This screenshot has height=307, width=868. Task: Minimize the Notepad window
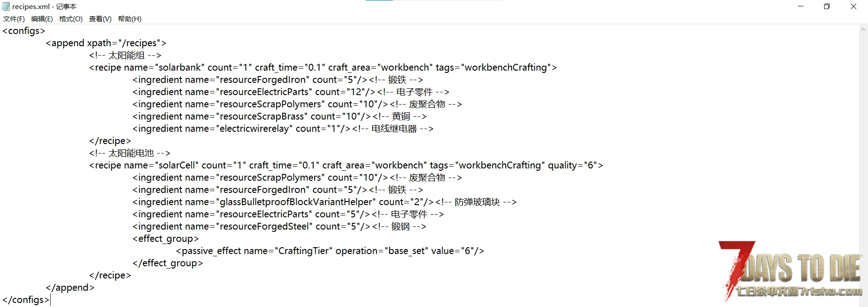[x=801, y=6]
